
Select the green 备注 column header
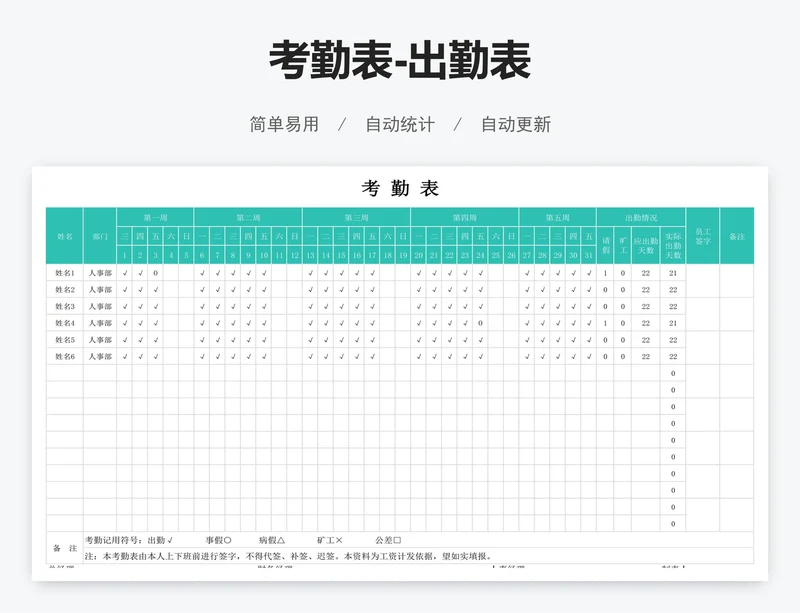click(737, 236)
